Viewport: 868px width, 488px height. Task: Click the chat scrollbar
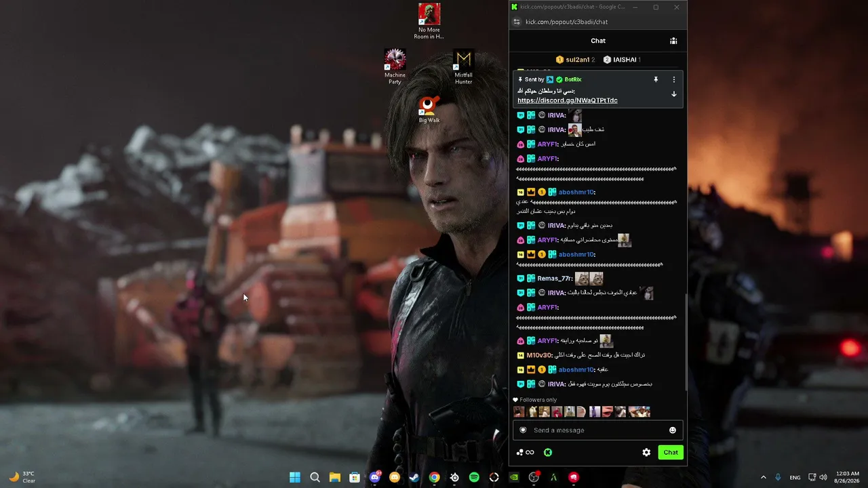[685, 342]
